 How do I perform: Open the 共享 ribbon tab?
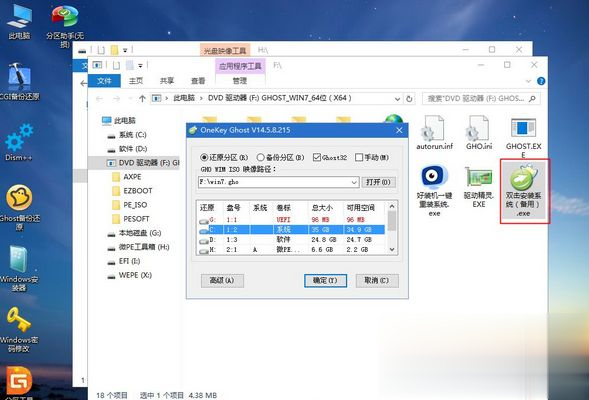[167, 81]
